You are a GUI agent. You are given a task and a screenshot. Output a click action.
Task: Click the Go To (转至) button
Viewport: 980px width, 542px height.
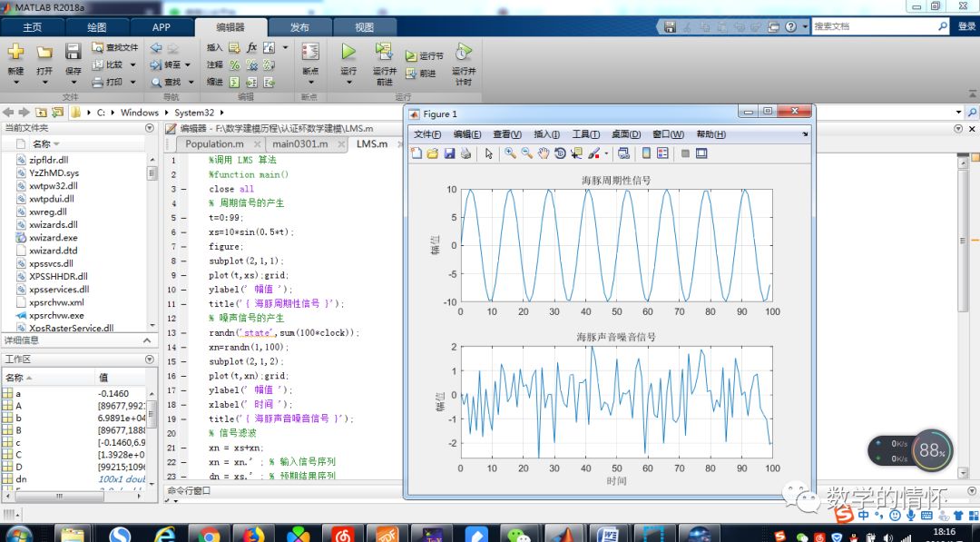point(166,64)
